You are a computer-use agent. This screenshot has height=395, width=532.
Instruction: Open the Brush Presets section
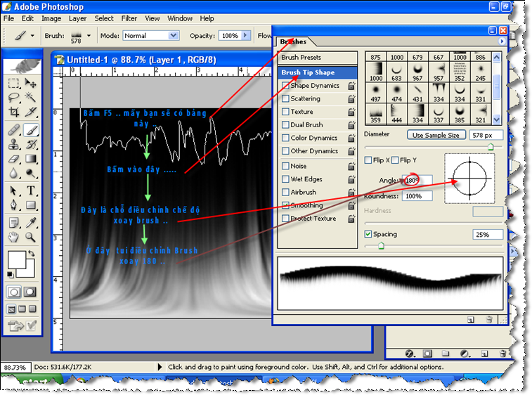point(317,58)
